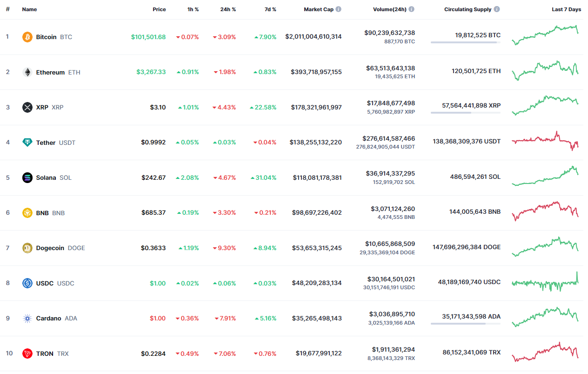Sort the table by Name column

tap(29, 9)
